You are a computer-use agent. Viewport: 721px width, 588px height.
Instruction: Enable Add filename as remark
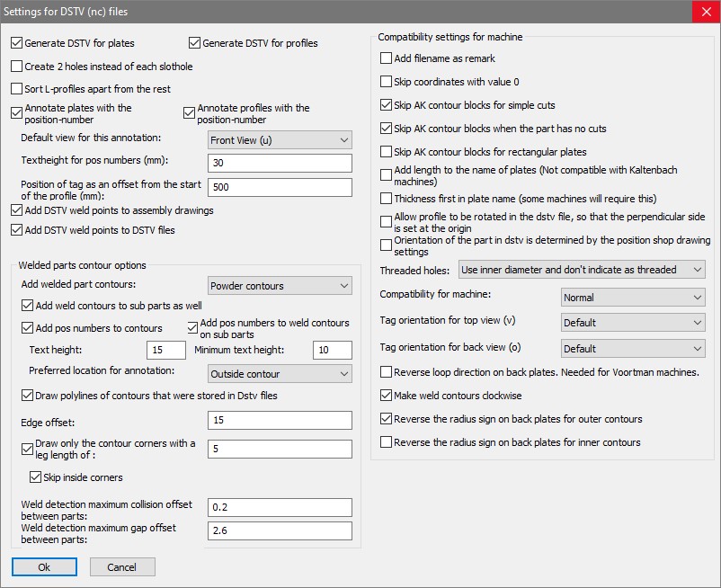(x=386, y=58)
